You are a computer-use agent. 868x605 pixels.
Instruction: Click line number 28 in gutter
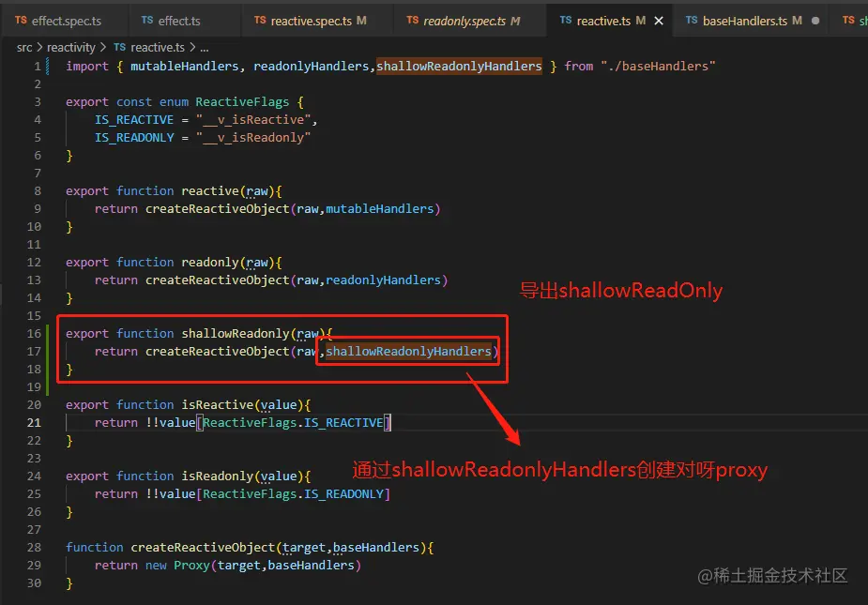coord(34,548)
